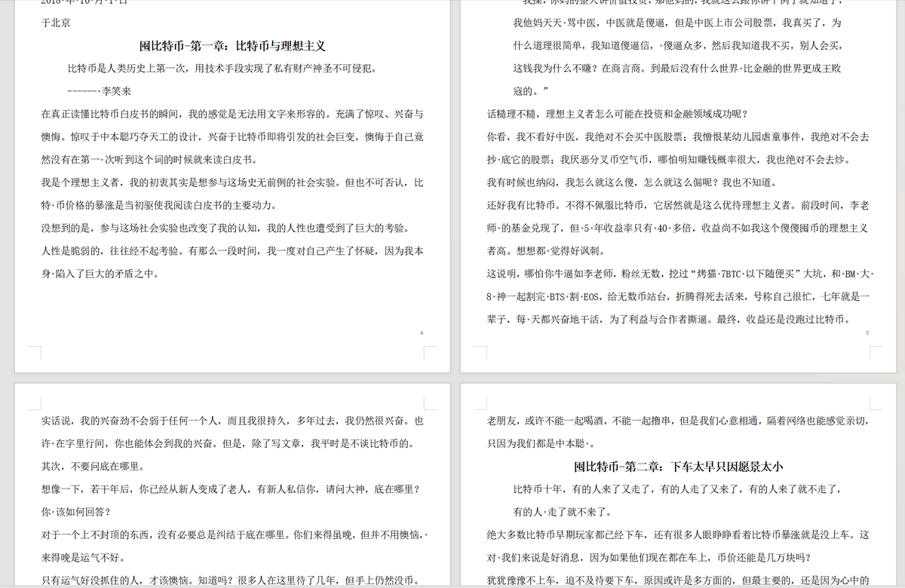905x588 pixels.
Task: Click the vertical scrollbar on the right edge
Action: pos(900,294)
